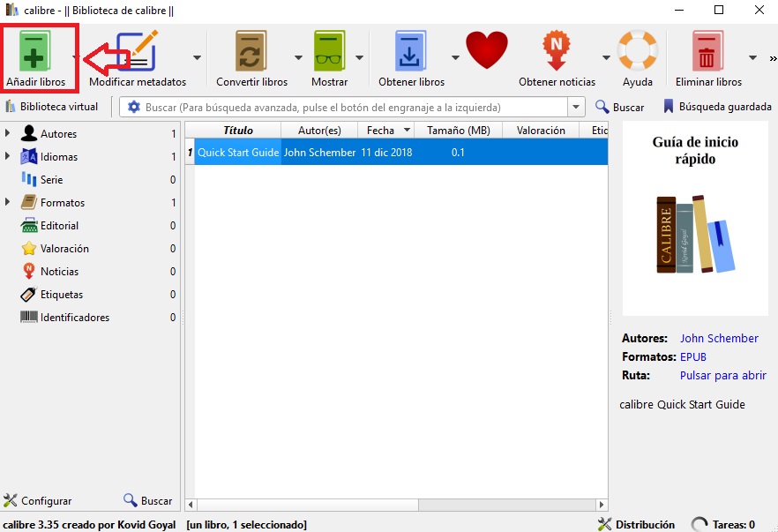778x532 pixels.
Task: Click the Mostrar book viewer icon
Action: click(x=330, y=51)
